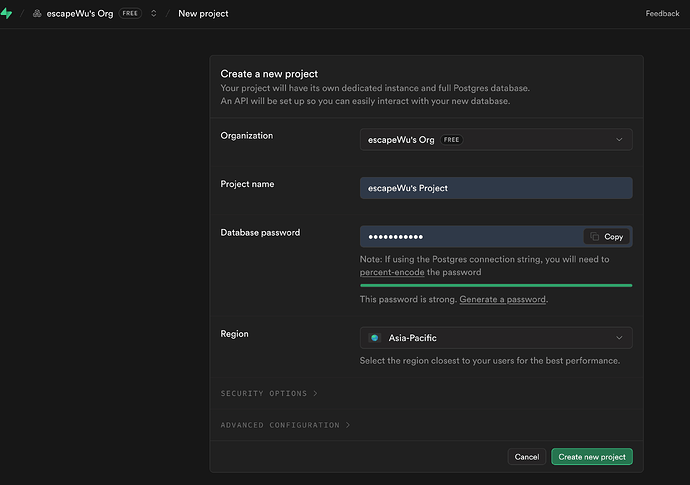Click the globe icon in Region field
Image resolution: width=690 pixels, height=485 pixels.
pos(374,338)
